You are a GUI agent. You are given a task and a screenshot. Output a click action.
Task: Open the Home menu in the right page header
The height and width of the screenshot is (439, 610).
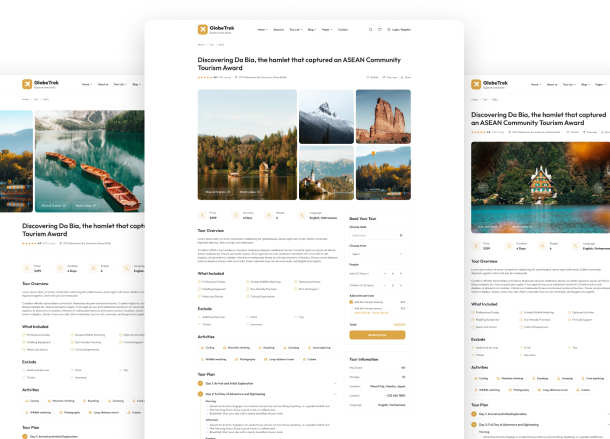point(536,84)
